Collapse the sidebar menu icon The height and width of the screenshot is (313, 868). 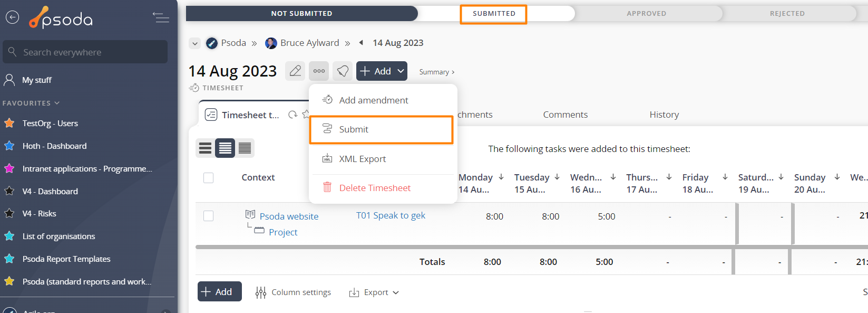coord(161,17)
